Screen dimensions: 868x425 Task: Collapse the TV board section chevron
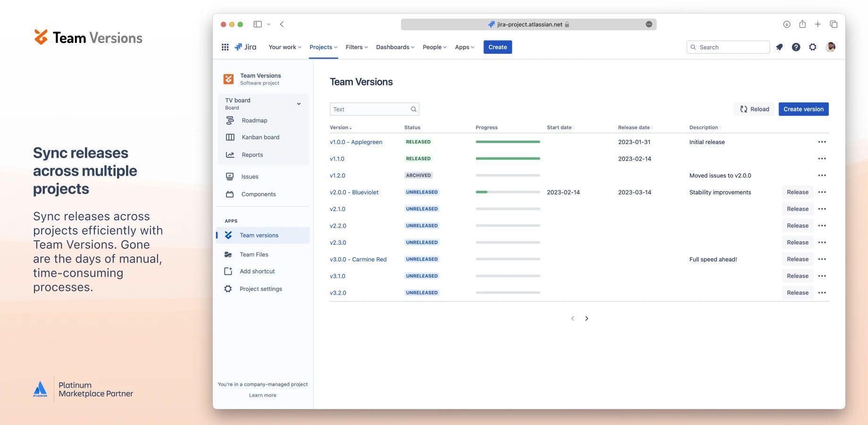(x=299, y=104)
